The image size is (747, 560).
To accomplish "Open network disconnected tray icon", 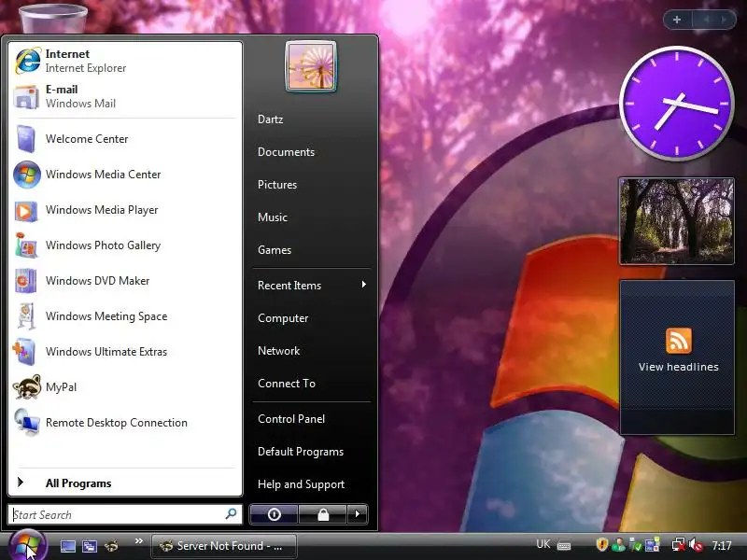I will click(x=679, y=544).
